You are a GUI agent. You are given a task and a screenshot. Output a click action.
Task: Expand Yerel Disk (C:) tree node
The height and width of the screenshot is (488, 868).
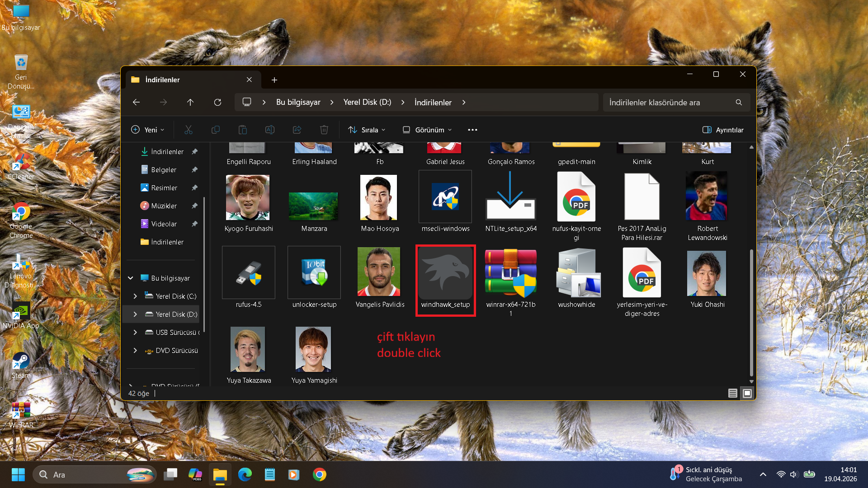click(x=135, y=296)
